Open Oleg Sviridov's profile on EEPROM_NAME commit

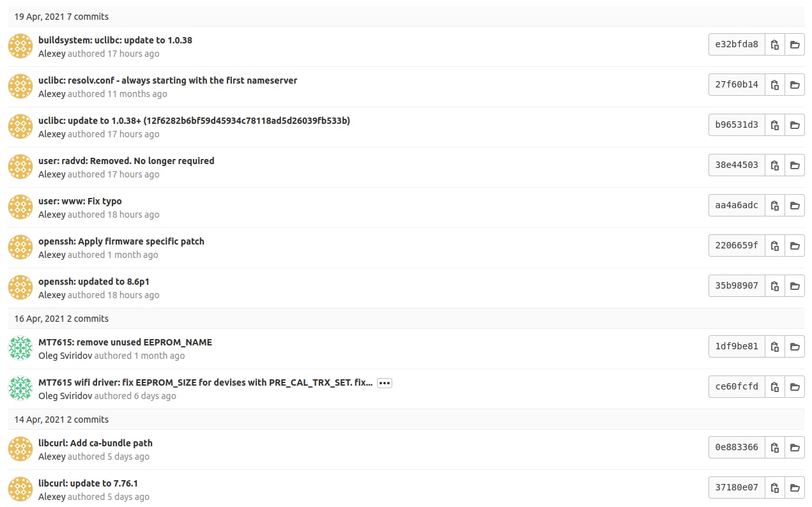65,356
